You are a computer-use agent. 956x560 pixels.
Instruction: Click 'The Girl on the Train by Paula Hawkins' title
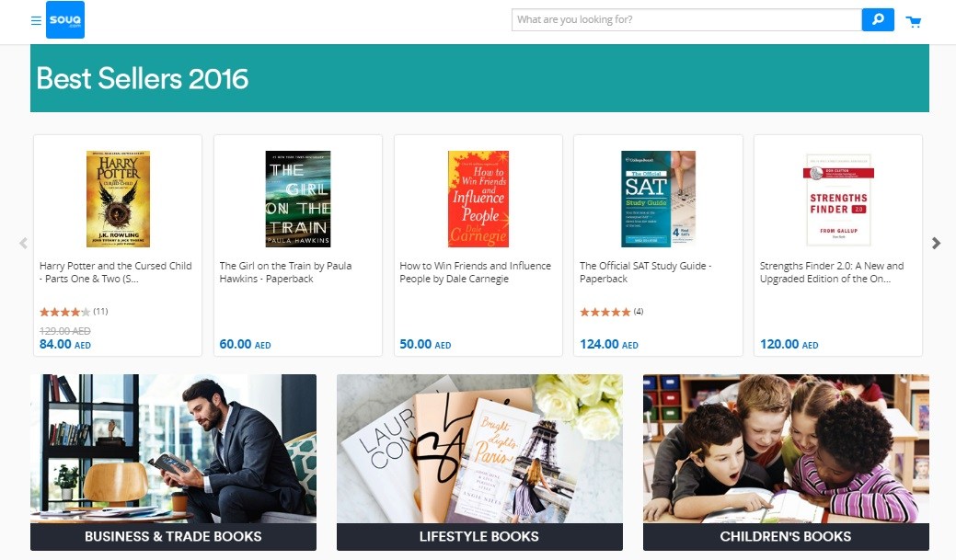(x=285, y=272)
